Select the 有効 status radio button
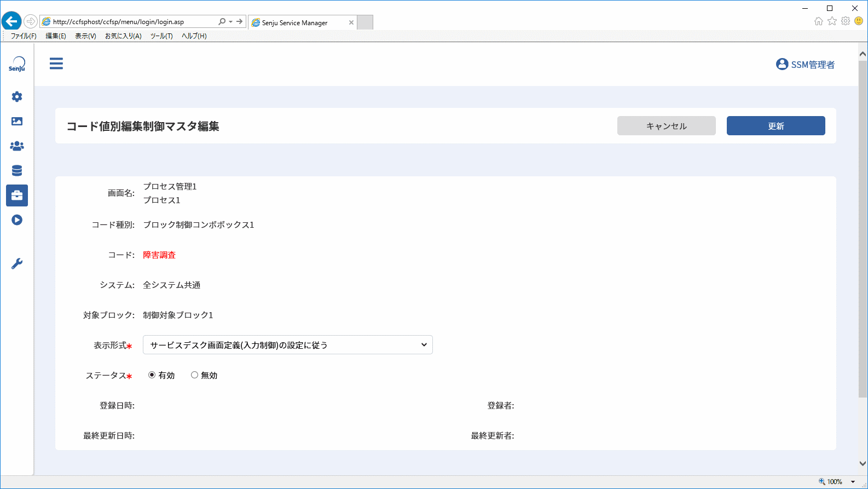This screenshot has width=868, height=489. 152,375
